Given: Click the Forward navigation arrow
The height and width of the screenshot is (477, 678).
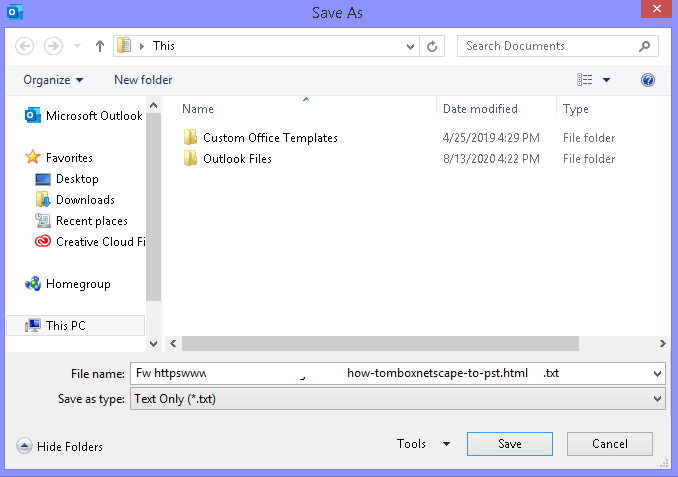Looking at the screenshot, I should 53,46.
